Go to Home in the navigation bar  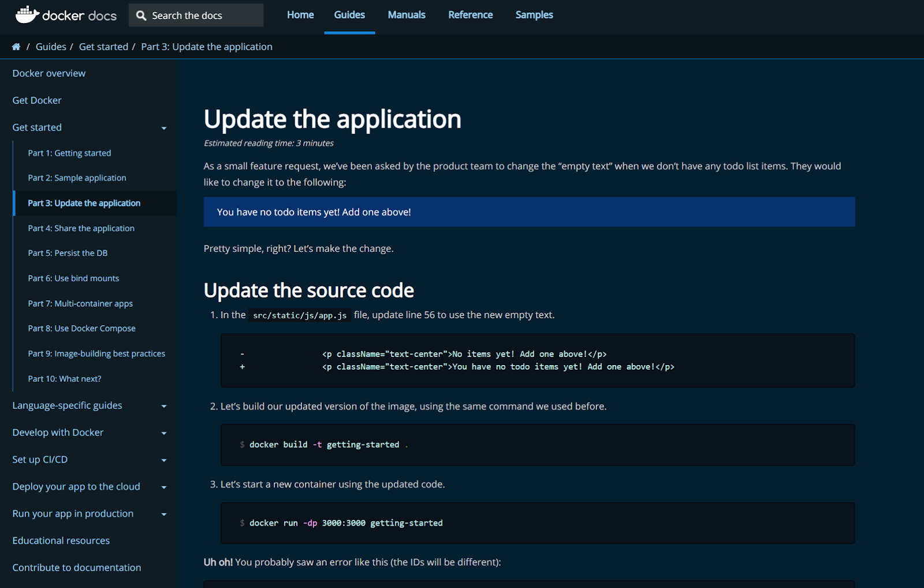[x=300, y=14]
